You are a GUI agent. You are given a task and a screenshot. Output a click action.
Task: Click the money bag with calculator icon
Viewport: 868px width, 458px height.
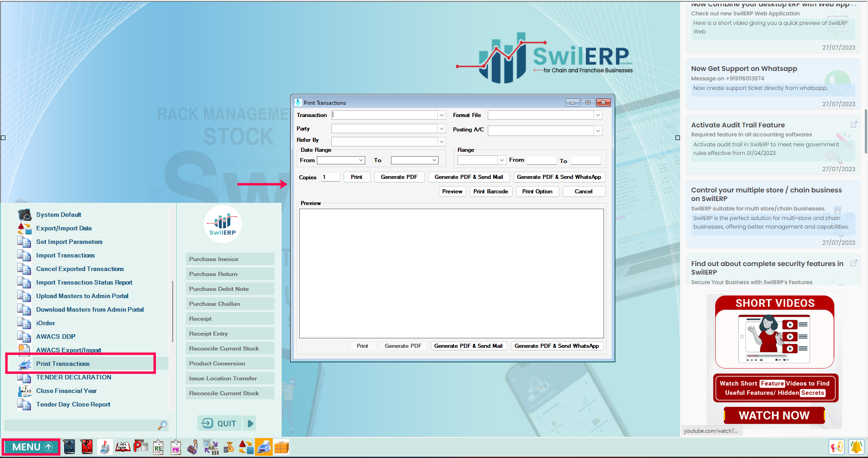click(x=229, y=447)
